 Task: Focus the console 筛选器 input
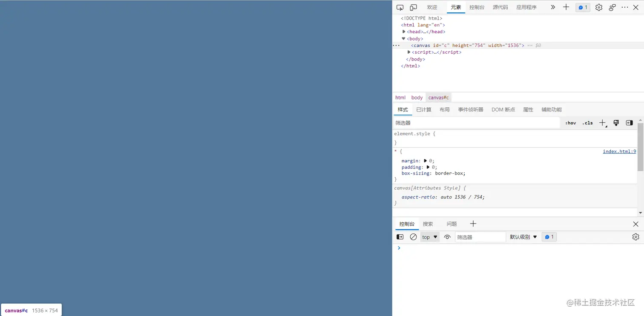(x=480, y=237)
